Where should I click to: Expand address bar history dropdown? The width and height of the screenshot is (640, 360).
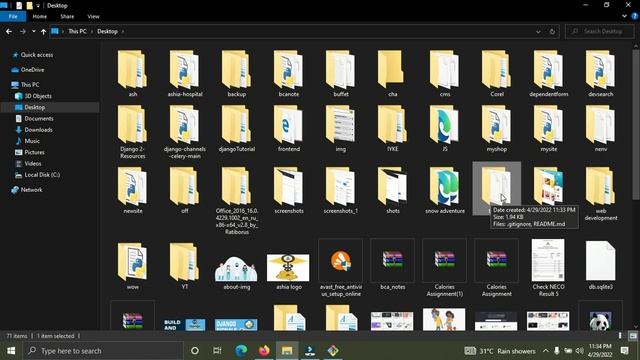538,31
